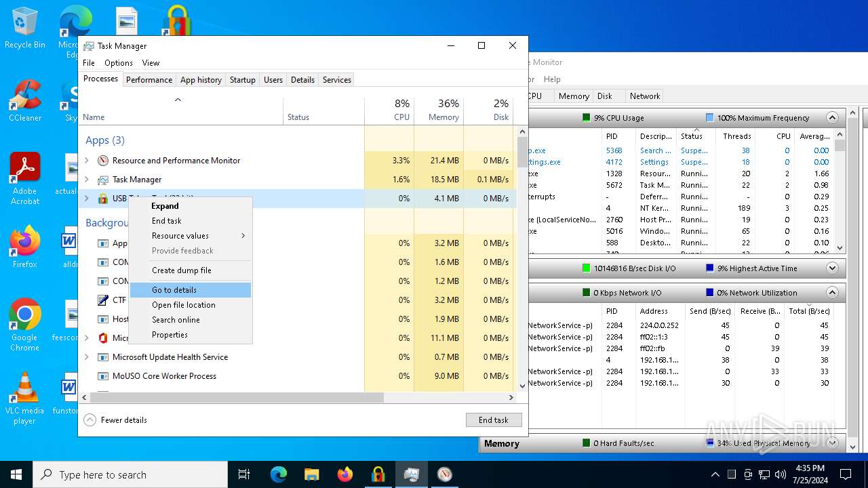Switch to Users tab

(x=273, y=80)
